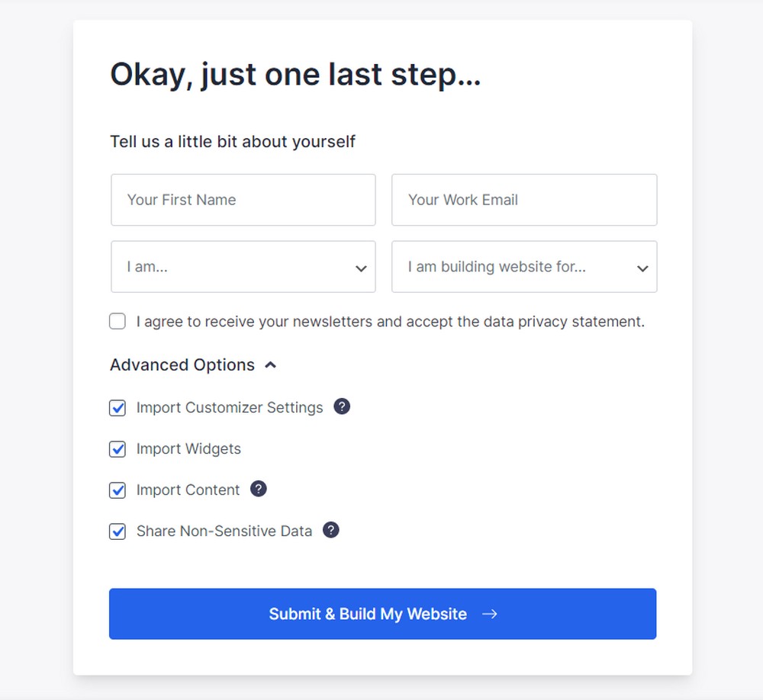Open 'I am building website for...' dropdown
The height and width of the screenshot is (700, 763).
(x=524, y=267)
